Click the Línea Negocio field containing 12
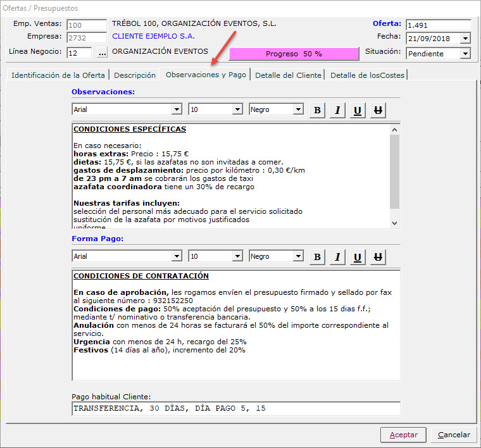This screenshot has height=448, width=481. tap(79, 53)
